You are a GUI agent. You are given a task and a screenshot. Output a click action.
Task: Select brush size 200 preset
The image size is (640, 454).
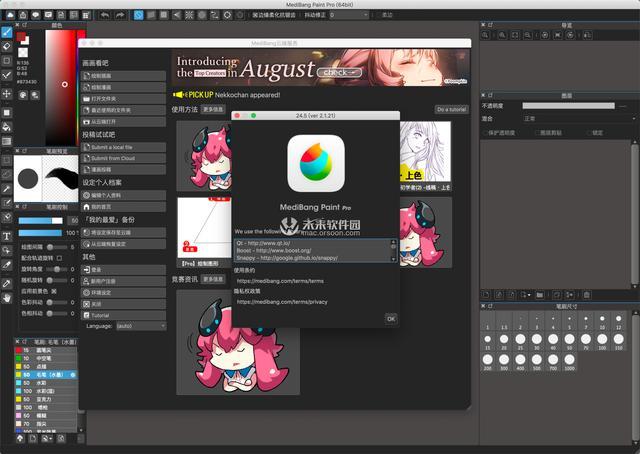pyautogui.click(x=487, y=362)
